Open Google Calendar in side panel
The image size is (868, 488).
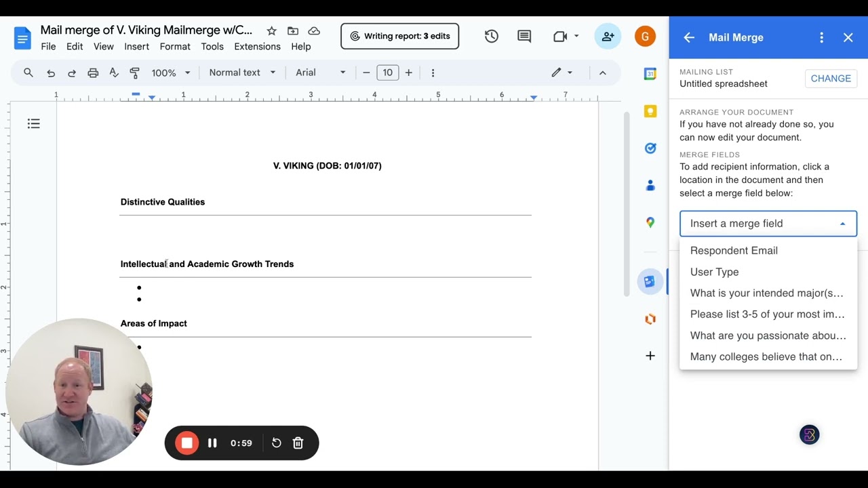(x=650, y=75)
